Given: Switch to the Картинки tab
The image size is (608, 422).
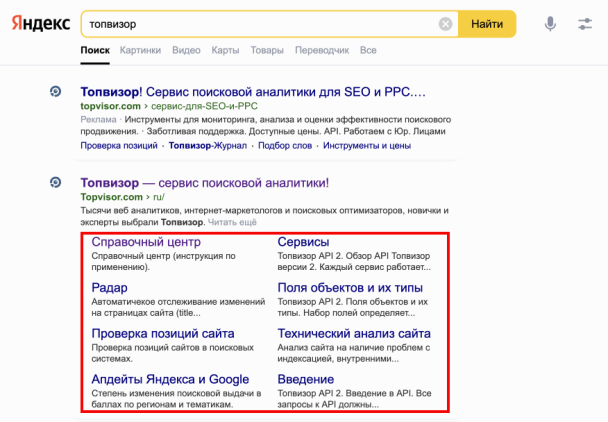Looking at the screenshot, I should tap(140, 50).
